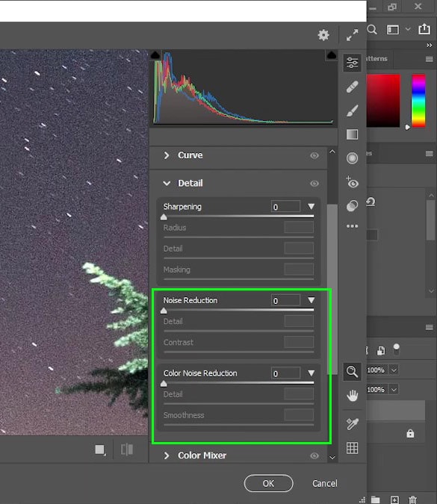The image size is (437, 504).
Task: Click the Color Noise Reduction value field
Action: [x=285, y=373]
